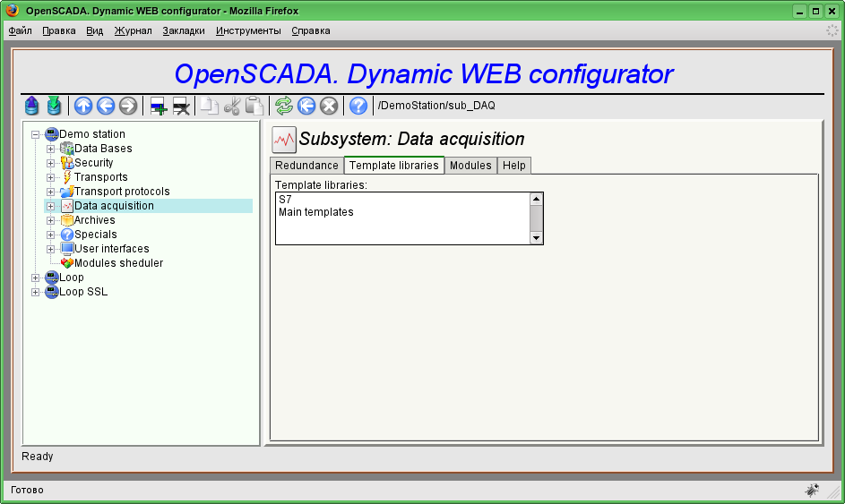The width and height of the screenshot is (845, 504).
Task: Open the Инструменты menu
Action: 248,30
